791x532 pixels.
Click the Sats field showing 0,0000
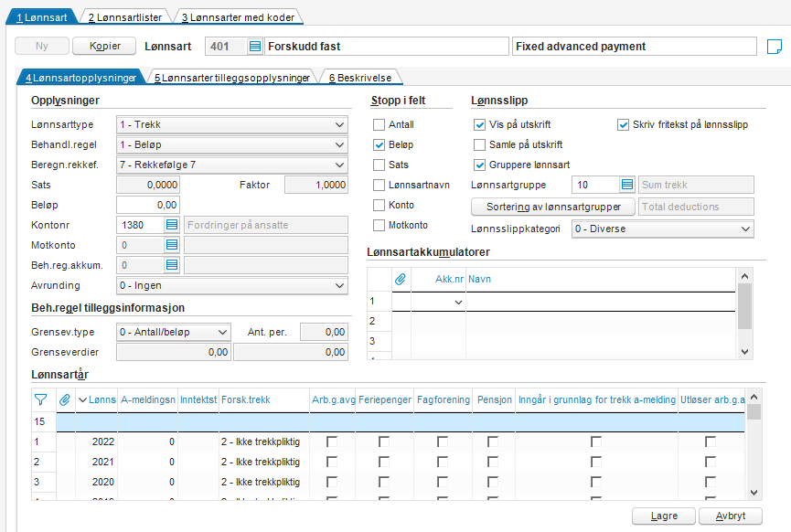(x=148, y=185)
